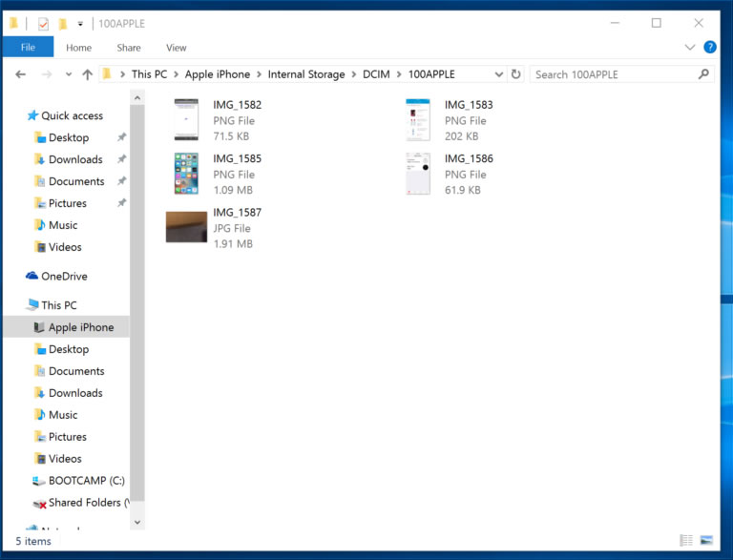Screen dimensions: 733x560
Task: Select Apple iPhone in the navigation pane
Action: (80, 327)
